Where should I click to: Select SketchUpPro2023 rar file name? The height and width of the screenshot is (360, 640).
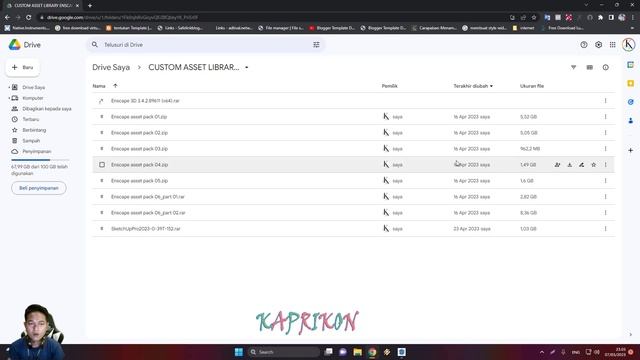tap(146, 229)
